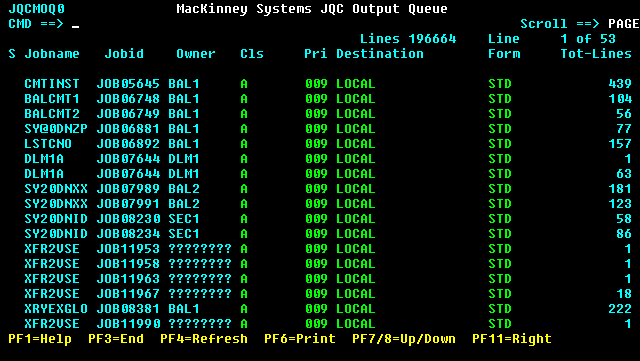This screenshot has height=361, width=640.
Task: Click the JQCMOQ0 screen identifier
Action: [x=36, y=9]
